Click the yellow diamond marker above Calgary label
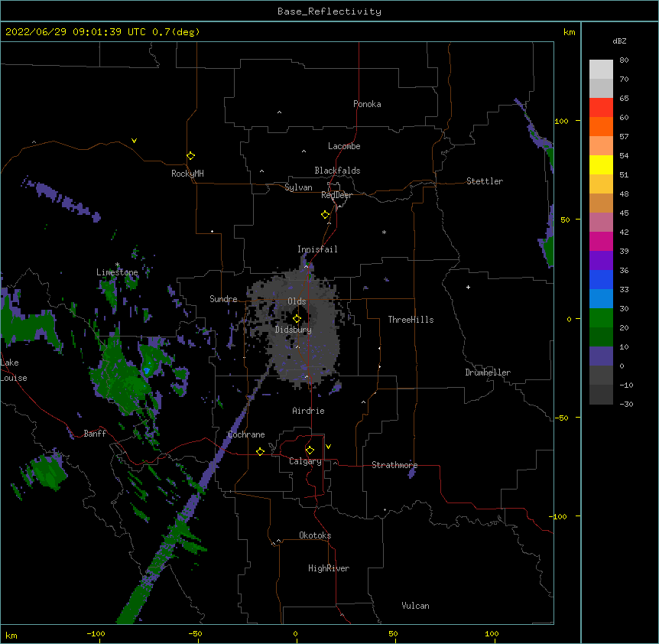The height and width of the screenshot is (644, 659). (x=310, y=450)
